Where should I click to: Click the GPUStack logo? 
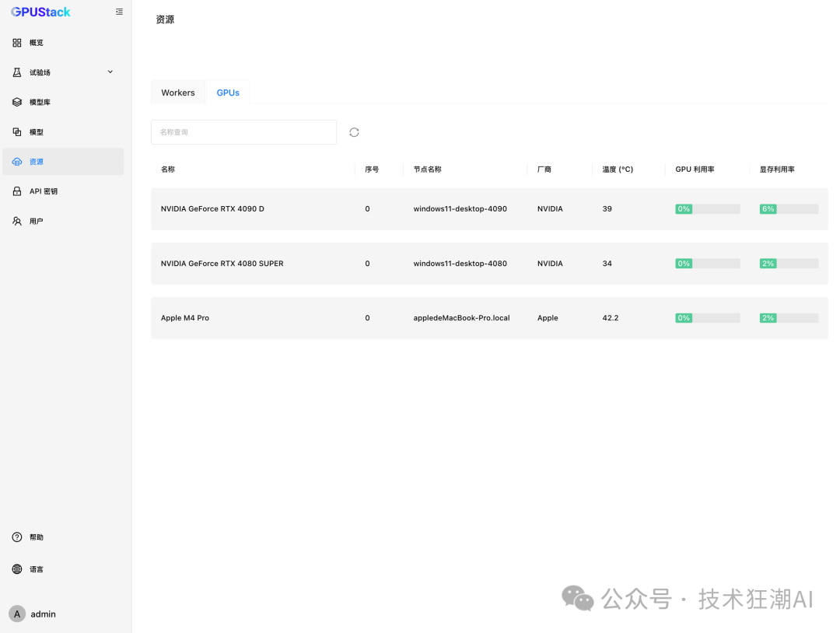(x=40, y=12)
